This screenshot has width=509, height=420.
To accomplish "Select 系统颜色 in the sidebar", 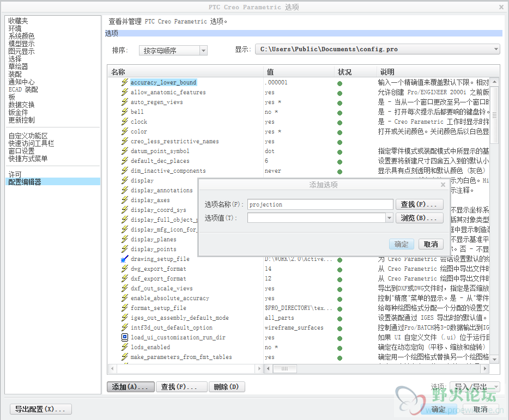I will point(21,36).
